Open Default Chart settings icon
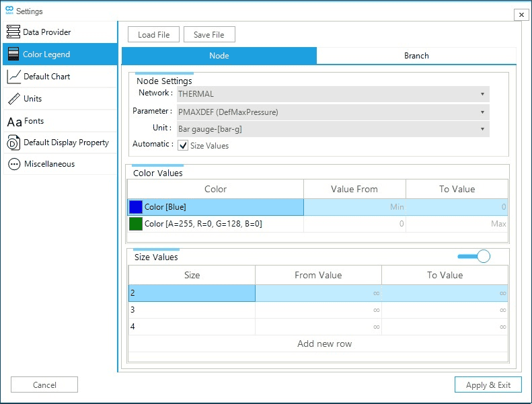Viewport: 532px width, 404px height. [x=13, y=77]
